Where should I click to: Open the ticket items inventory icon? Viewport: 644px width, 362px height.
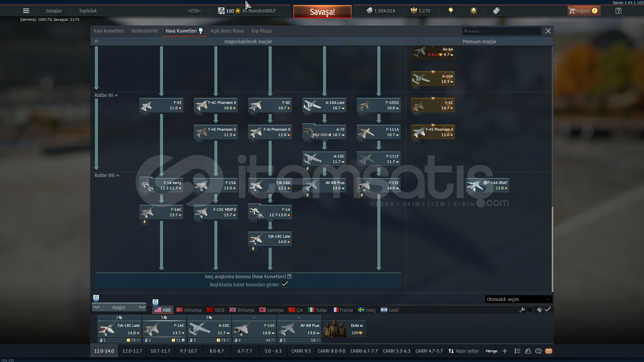pyautogui.click(x=496, y=11)
